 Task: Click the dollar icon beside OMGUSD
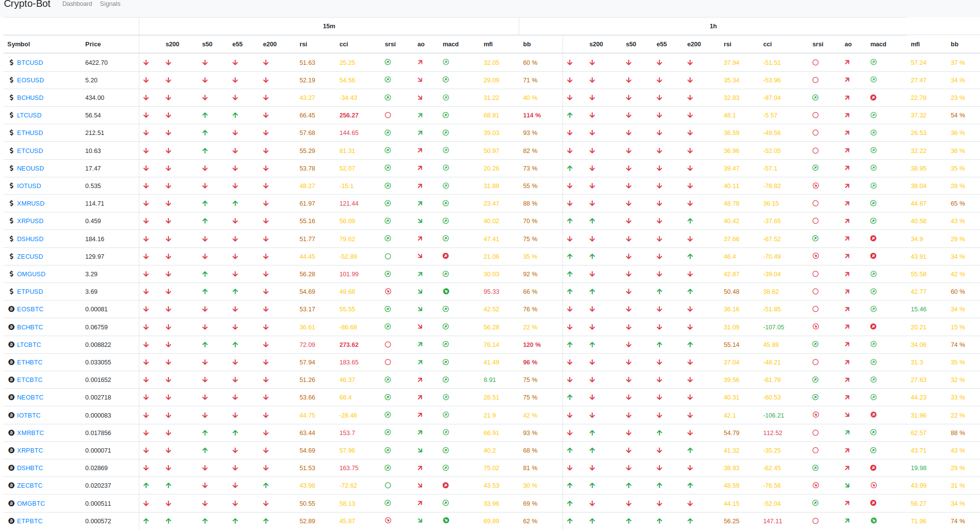click(x=11, y=274)
